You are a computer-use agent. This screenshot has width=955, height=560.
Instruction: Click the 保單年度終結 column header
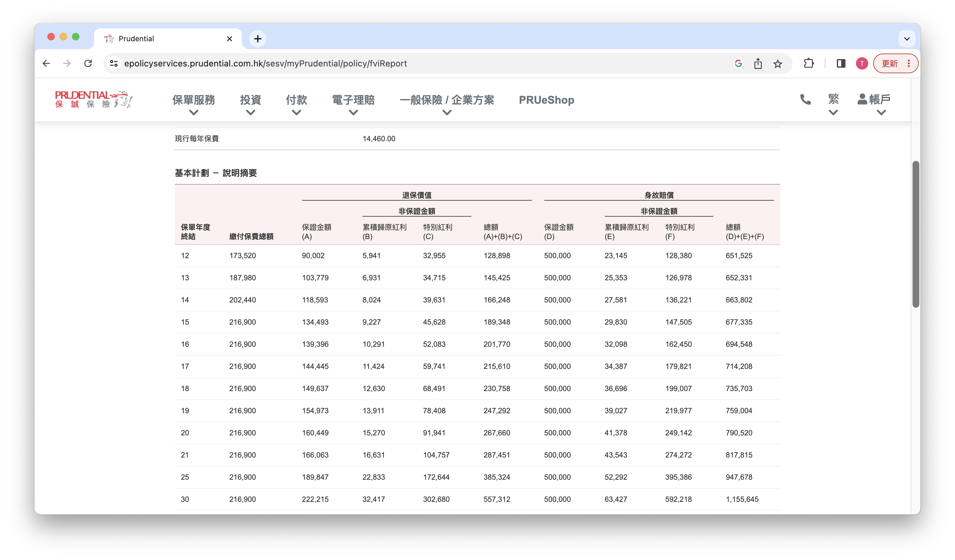click(x=195, y=232)
